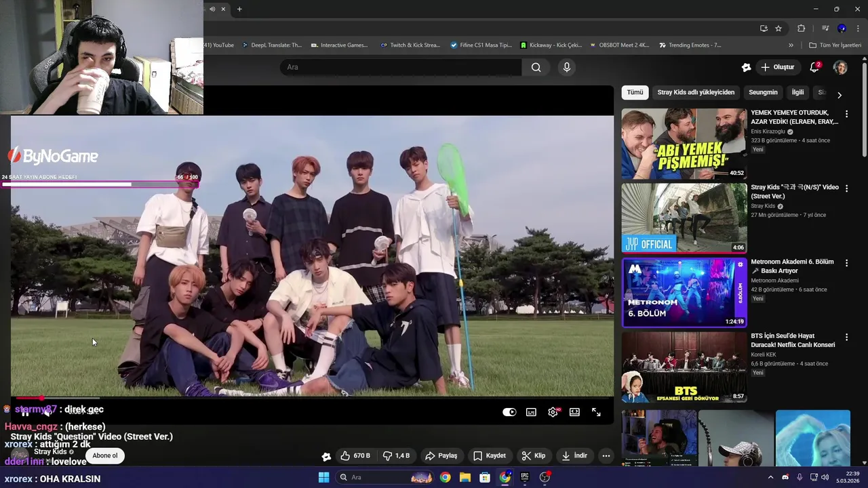Open Fifine CS1 Masa Tipi bookmark
The height and width of the screenshot is (488, 868).
(481, 45)
